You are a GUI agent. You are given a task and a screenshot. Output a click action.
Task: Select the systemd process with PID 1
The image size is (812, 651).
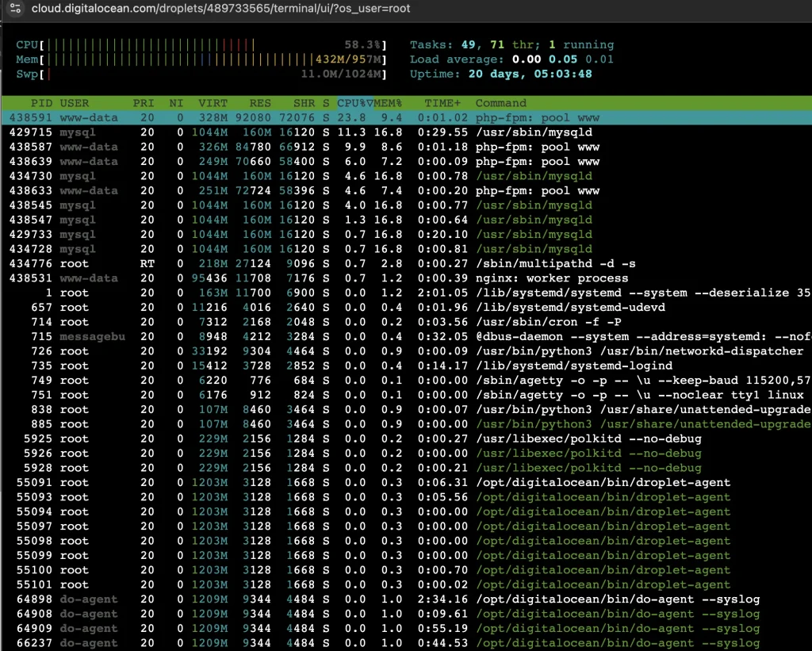(406, 293)
